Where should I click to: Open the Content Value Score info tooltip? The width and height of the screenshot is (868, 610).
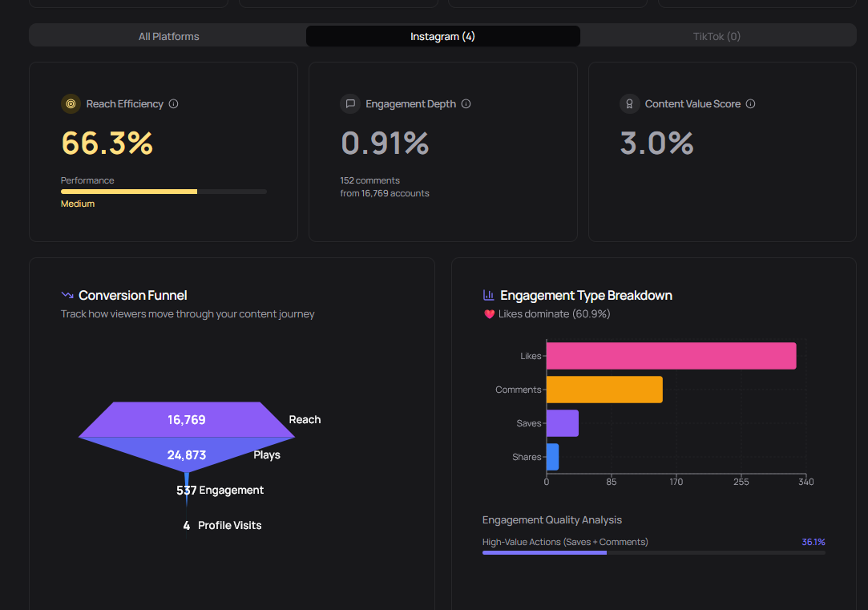(750, 103)
